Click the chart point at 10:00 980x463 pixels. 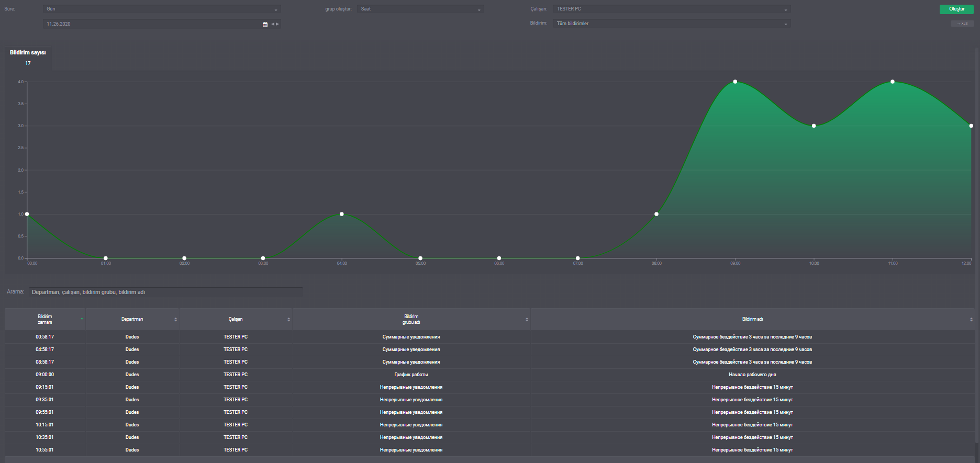[x=814, y=126]
